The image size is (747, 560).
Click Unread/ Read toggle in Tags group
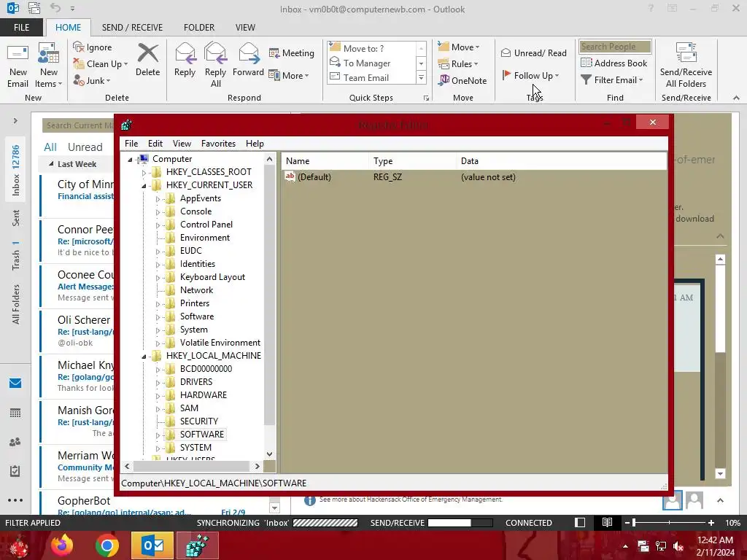533,52
